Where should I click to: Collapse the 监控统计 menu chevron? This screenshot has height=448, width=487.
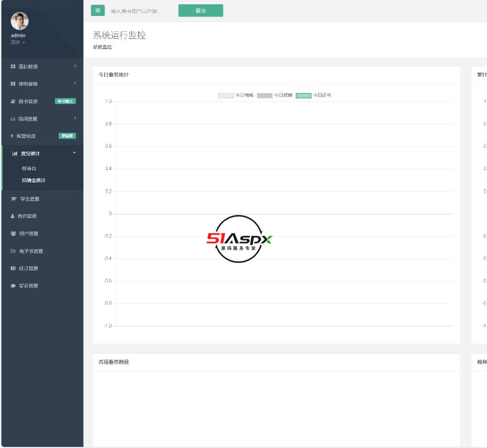pos(74,153)
